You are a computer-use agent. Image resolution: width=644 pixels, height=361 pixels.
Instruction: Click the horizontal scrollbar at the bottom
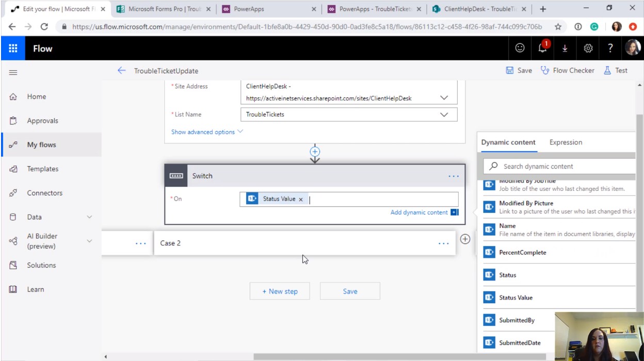[x=399, y=356]
